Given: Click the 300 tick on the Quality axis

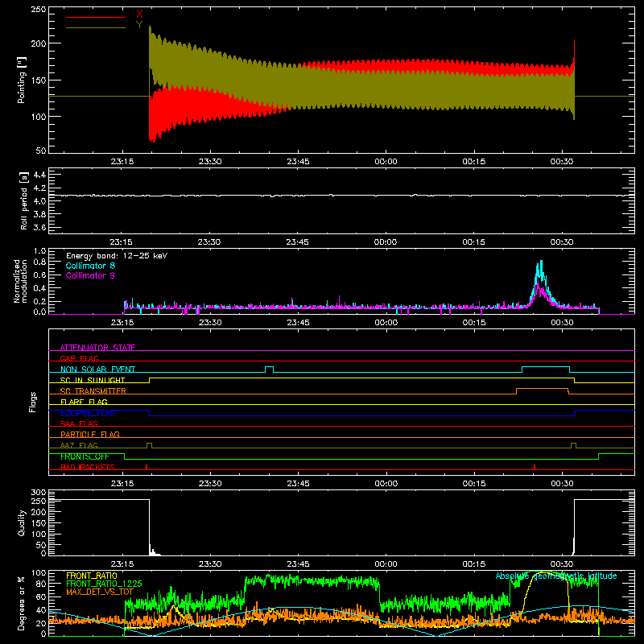Looking at the screenshot, I should (x=39, y=493).
